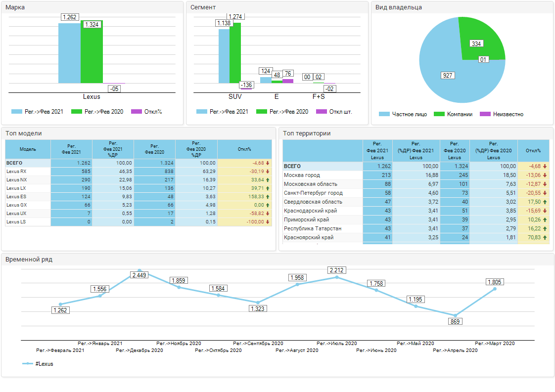Click the green up arrow in Lexus ES row

tap(268, 197)
